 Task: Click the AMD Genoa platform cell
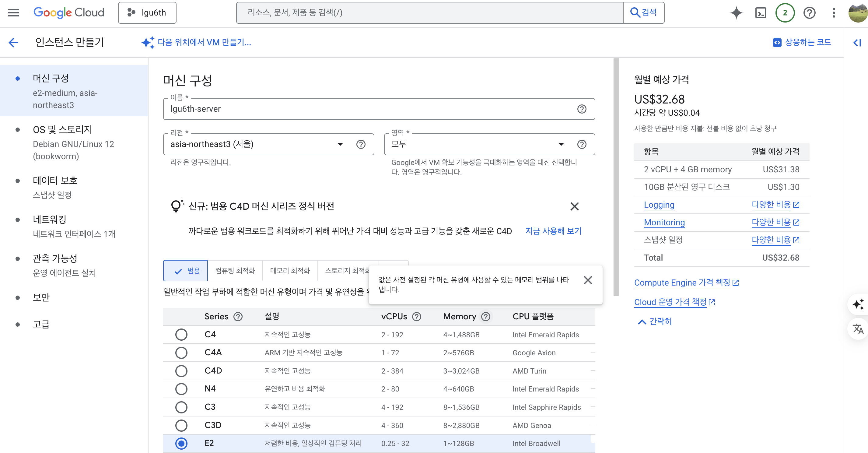coord(531,425)
